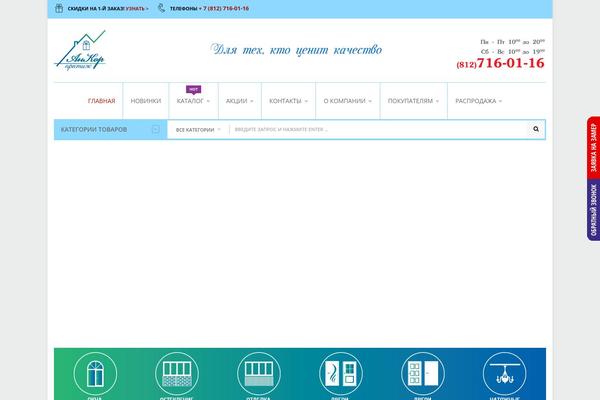Screen dimensions: 600x400
Task: Expand the Распродажа menu
Action: [x=478, y=101]
